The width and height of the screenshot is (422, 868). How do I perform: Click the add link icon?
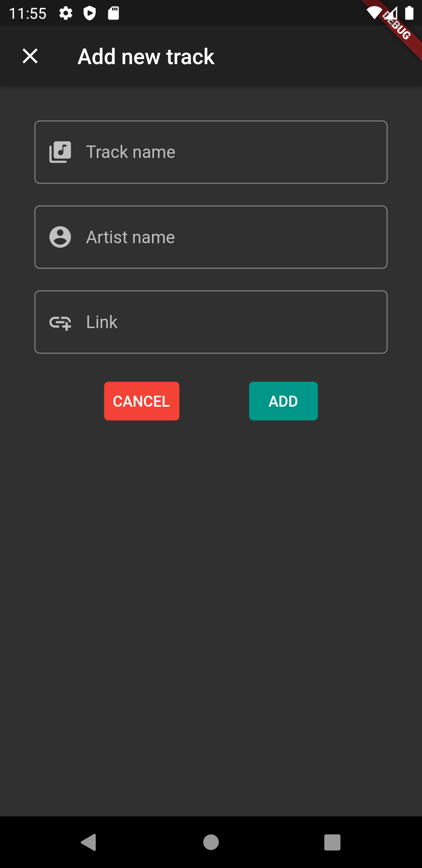click(x=60, y=322)
